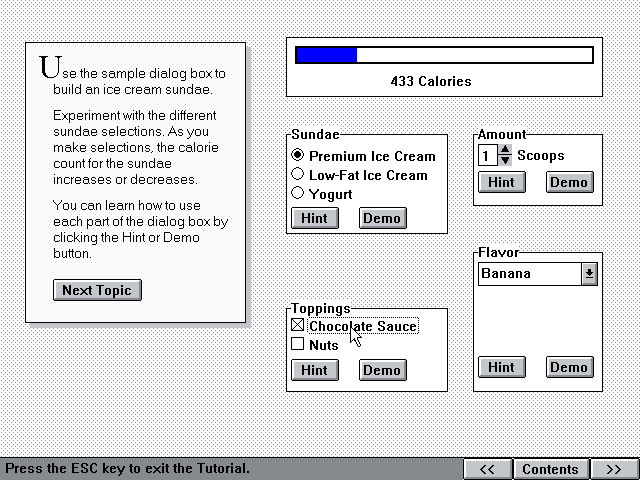Click Hint in the Sundae group

point(314,218)
